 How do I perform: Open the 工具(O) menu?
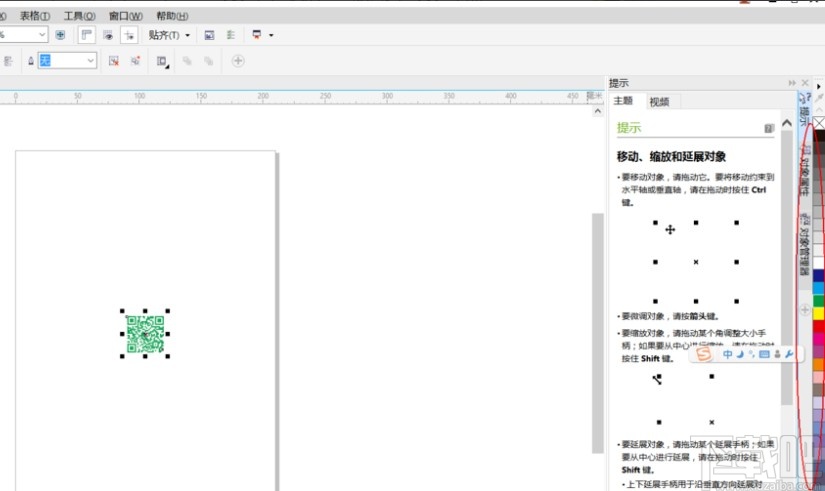tap(79, 16)
